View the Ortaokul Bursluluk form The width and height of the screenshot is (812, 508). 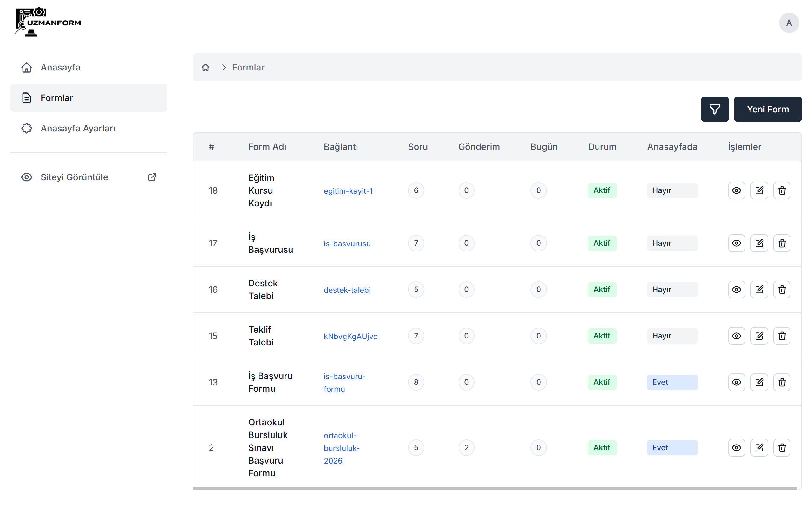[737, 448]
